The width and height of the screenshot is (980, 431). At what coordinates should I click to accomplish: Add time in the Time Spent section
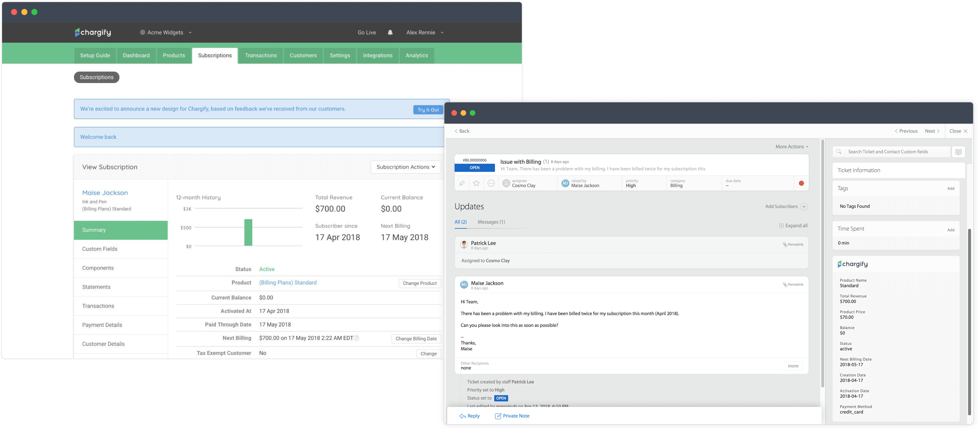coord(950,230)
